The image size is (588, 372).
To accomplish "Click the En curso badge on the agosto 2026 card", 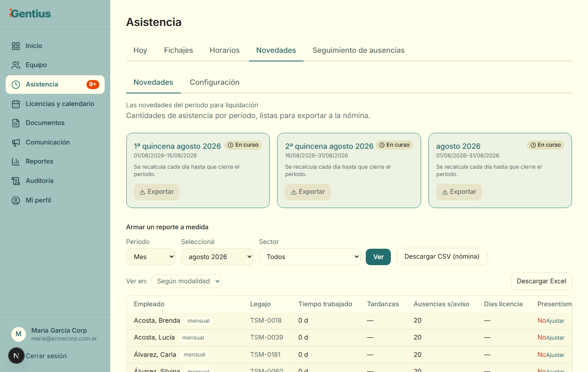I will pos(545,145).
